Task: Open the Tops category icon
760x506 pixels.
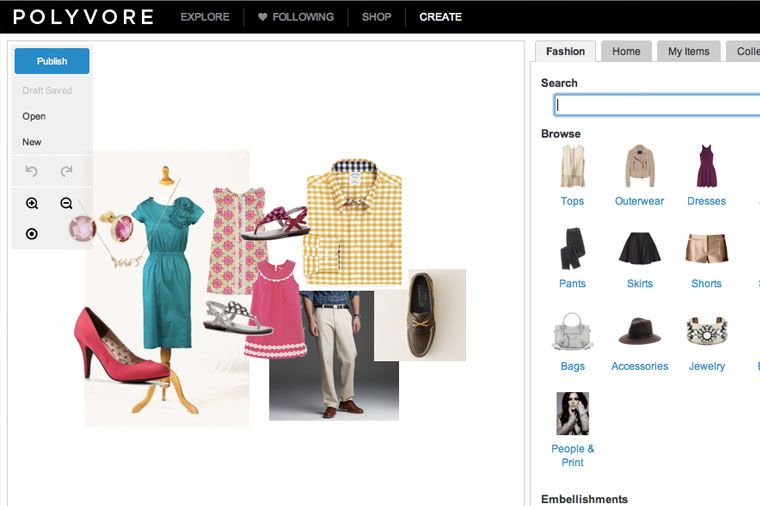Action: (x=572, y=166)
